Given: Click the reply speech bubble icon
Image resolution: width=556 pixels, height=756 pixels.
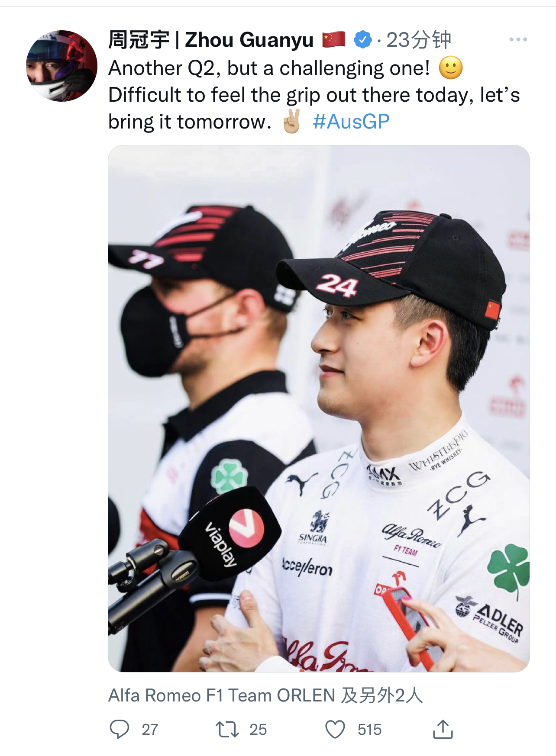Looking at the screenshot, I should tap(119, 729).
